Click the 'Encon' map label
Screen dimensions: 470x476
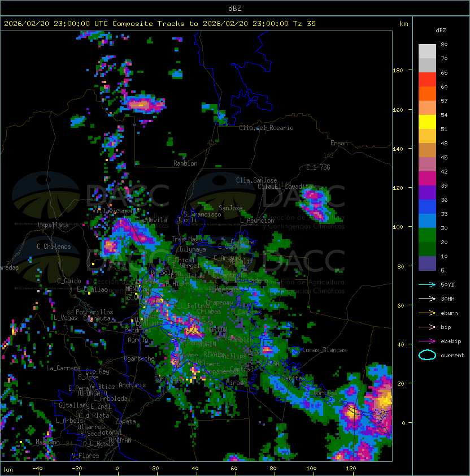(339, 143)
